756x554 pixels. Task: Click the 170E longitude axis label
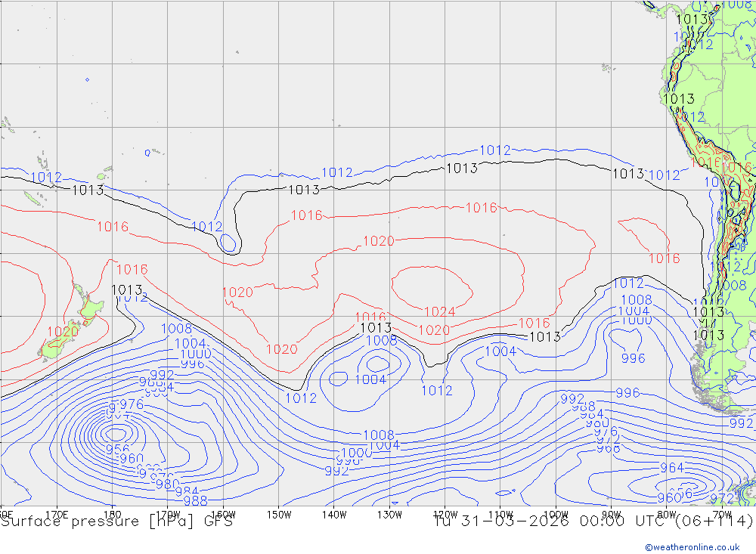(57, 514)
